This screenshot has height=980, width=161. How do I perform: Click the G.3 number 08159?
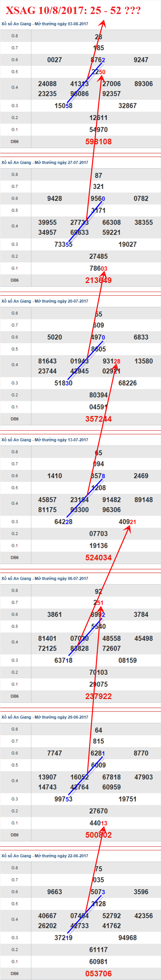click(127, 661)
